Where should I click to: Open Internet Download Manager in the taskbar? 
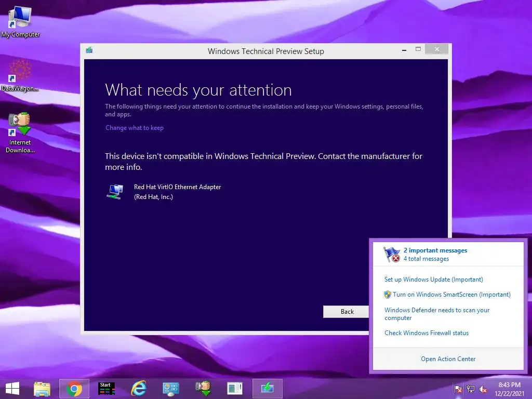click(x=203, y=389)
